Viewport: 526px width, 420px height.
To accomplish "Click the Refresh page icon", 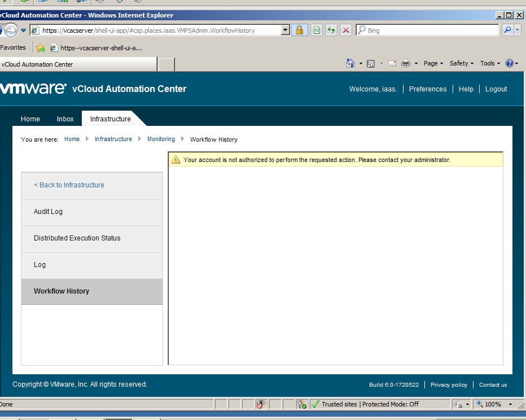I will click(x=331, y=30).
